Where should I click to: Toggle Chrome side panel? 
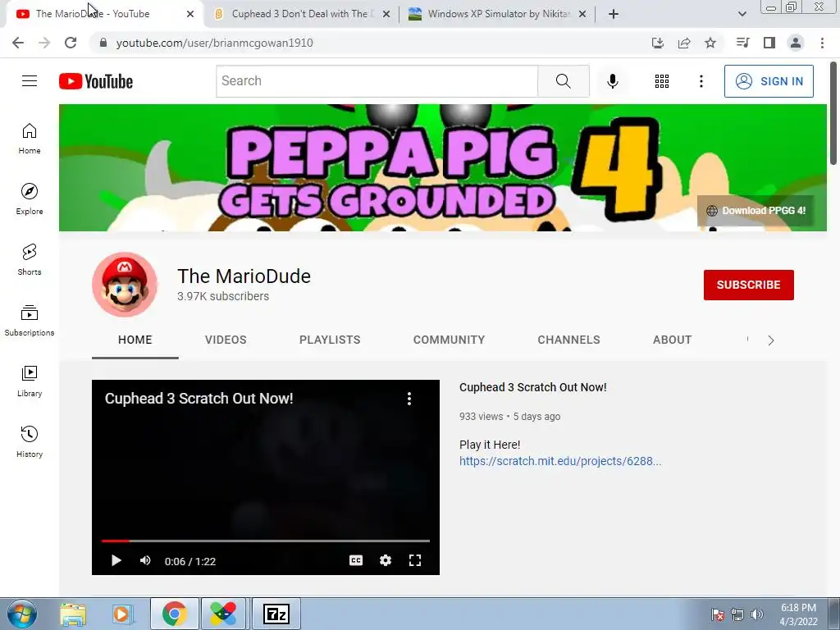769,43
